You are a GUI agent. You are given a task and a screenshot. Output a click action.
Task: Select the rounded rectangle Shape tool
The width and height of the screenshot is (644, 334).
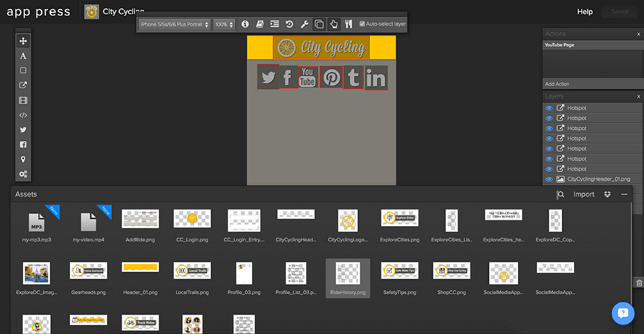coord(23,71)
